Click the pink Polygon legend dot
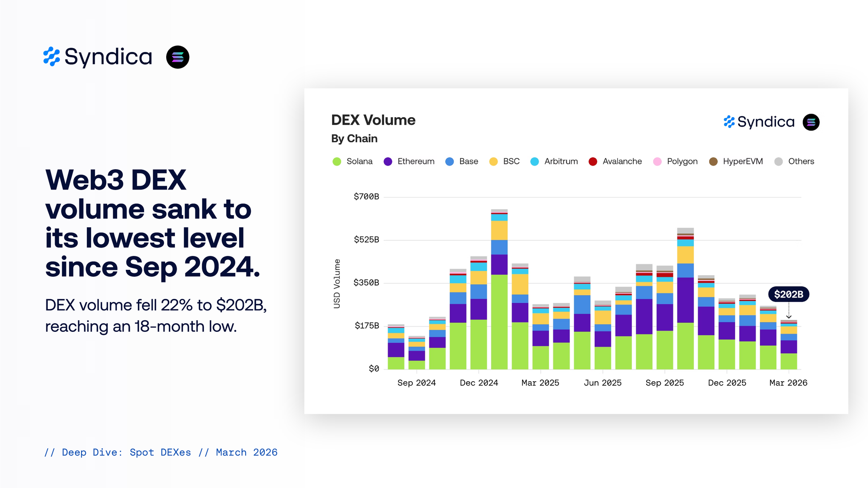 (x=657, y=162)
